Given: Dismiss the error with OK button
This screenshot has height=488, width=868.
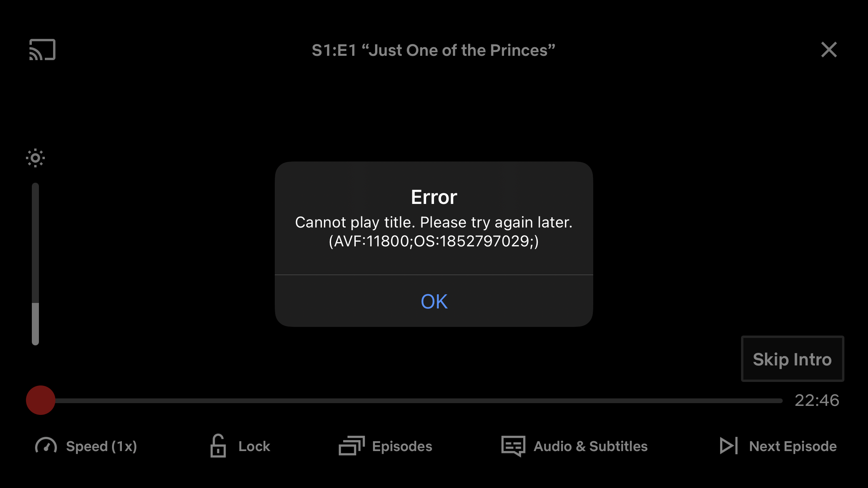Looking at the screenshot, I should [x=434, y=300].
